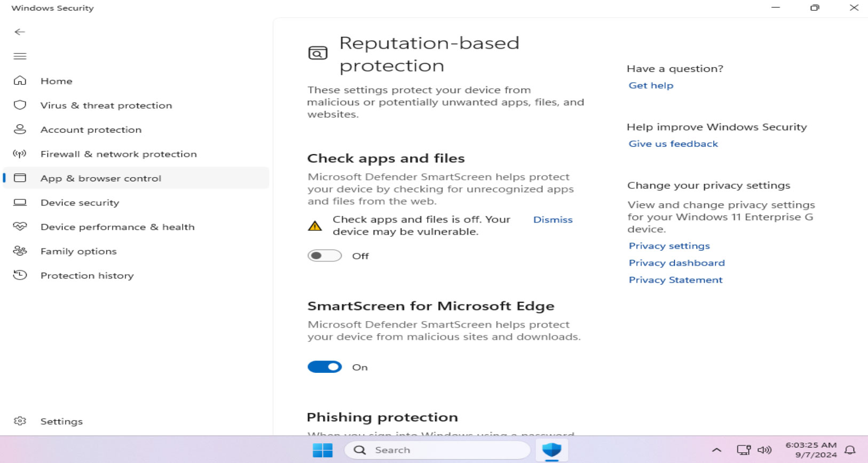
Task: Open the Windows Start button
Action: tap(322, 450)
